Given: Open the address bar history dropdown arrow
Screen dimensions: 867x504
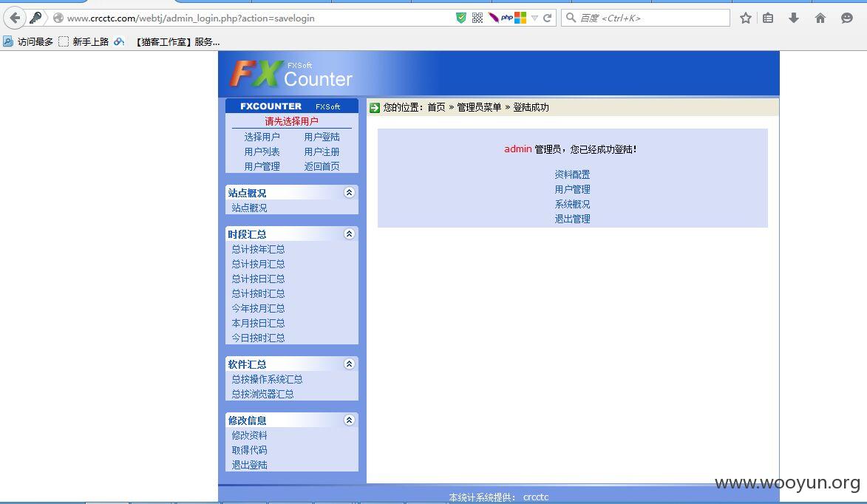Looking at the screenshot, I should [534, 18].
